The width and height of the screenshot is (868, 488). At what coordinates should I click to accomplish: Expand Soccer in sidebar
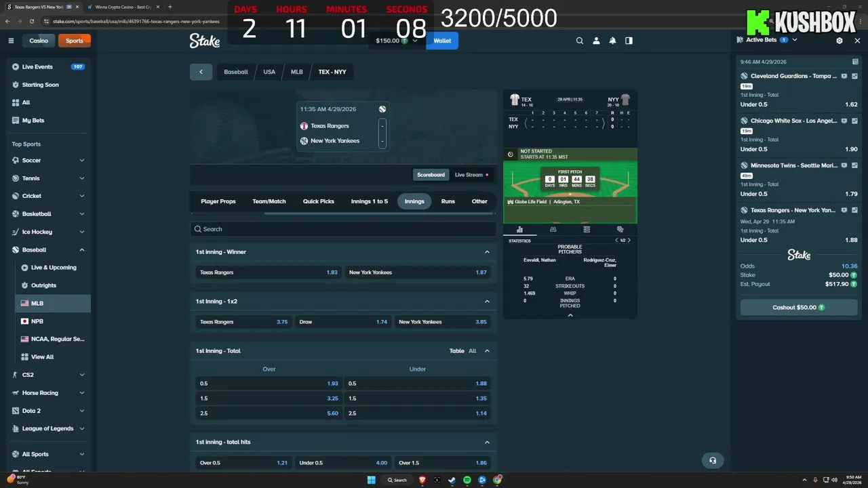tap(81, 161)
